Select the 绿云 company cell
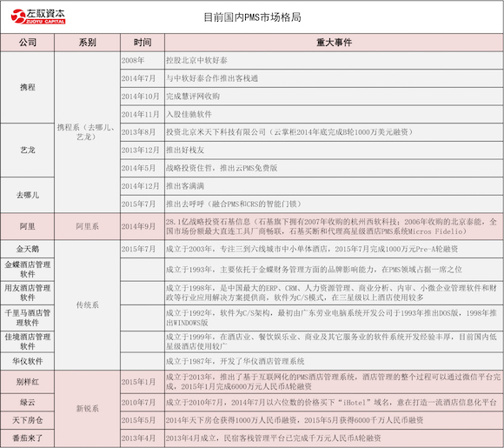This screenshot has width=504, height=448. 27,402
